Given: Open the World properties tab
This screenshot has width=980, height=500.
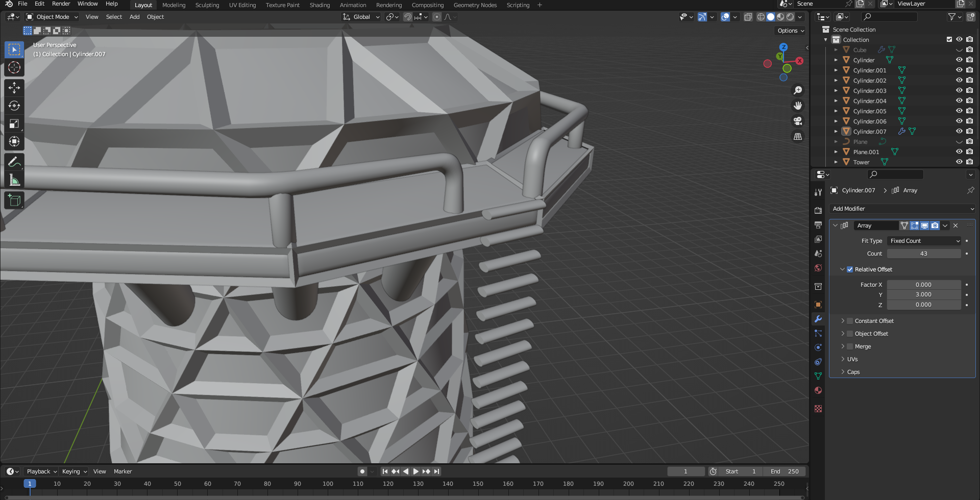Looking at the screenshot, I should 818,268.
